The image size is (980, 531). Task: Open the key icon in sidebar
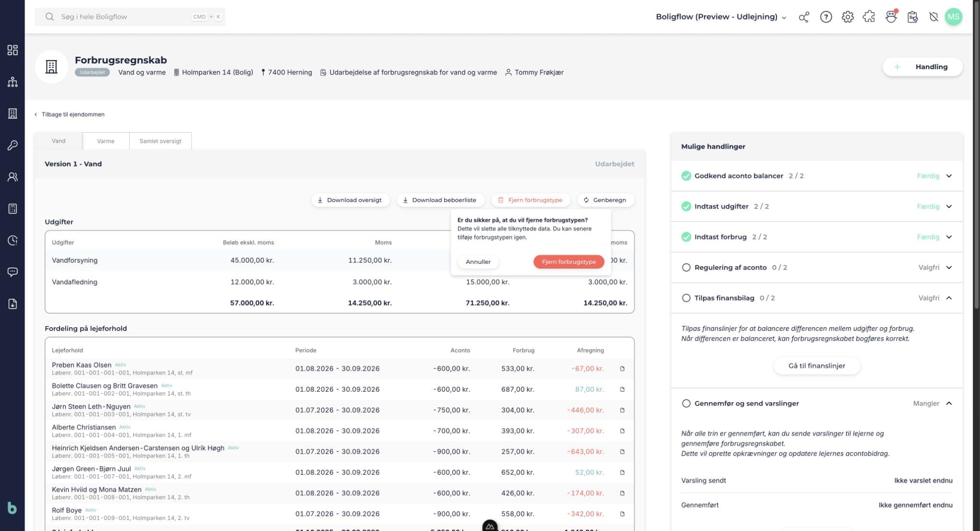pos(12,145)
